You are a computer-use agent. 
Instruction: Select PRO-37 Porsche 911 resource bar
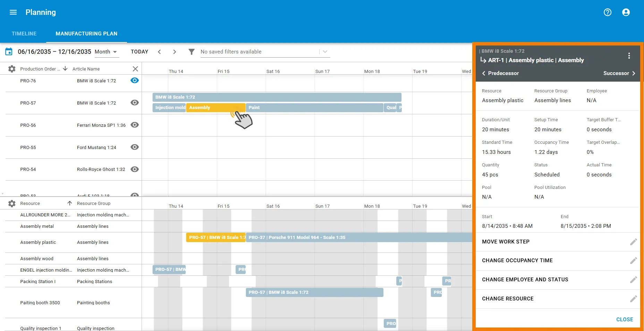point(359,238)
